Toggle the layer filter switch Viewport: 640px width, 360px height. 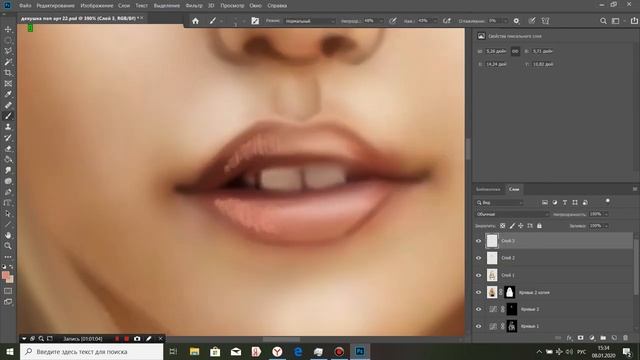607,201
